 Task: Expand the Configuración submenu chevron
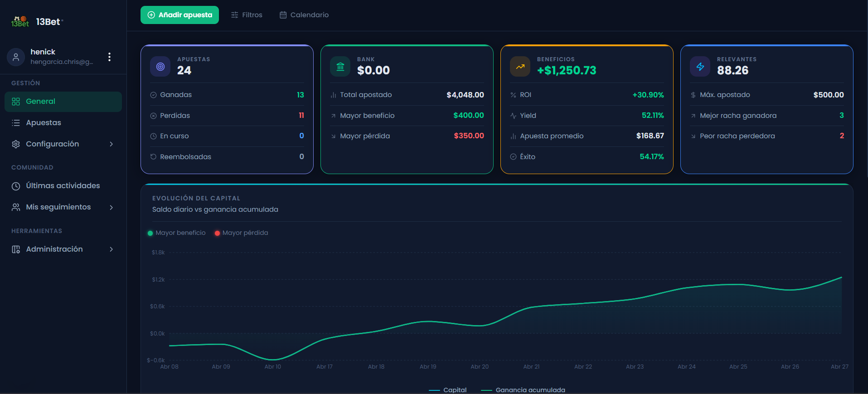pyautogui.click(x=111, y=144)
